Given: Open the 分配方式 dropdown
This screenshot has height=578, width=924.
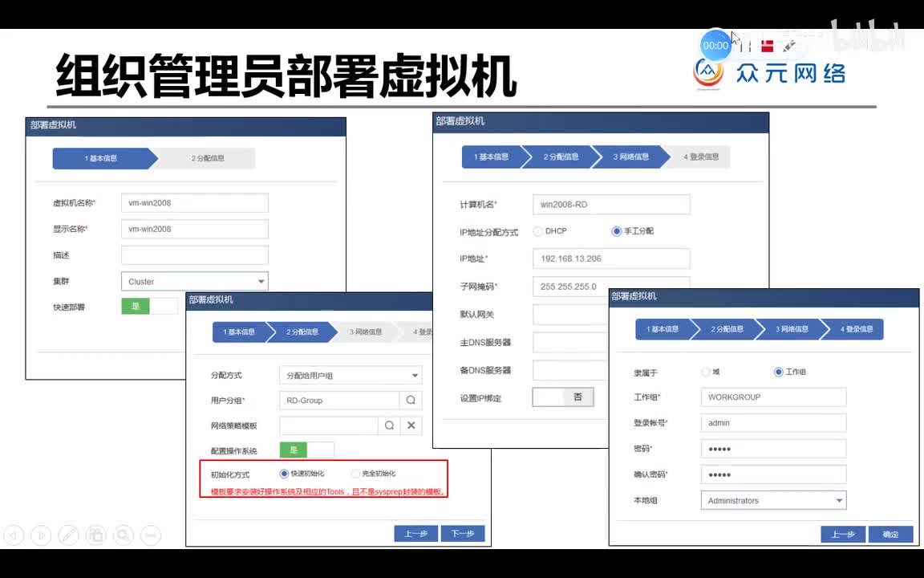Looking at the screenshot, I should pyautogui.click(x=351, y=375).
